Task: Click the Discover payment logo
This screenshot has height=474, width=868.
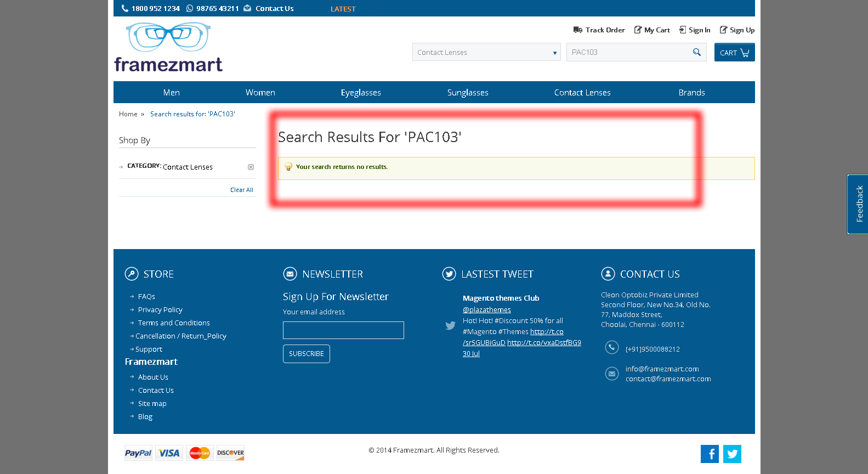Action: [230, 453]
